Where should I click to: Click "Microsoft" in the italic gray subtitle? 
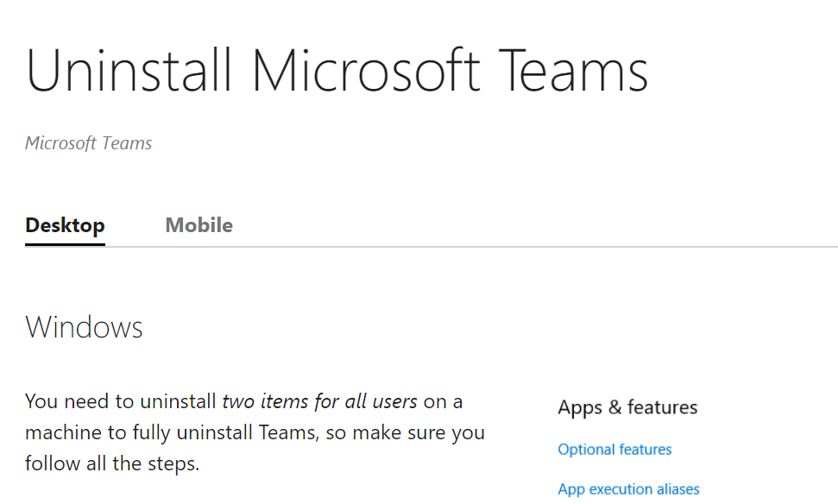pos(58,143)
